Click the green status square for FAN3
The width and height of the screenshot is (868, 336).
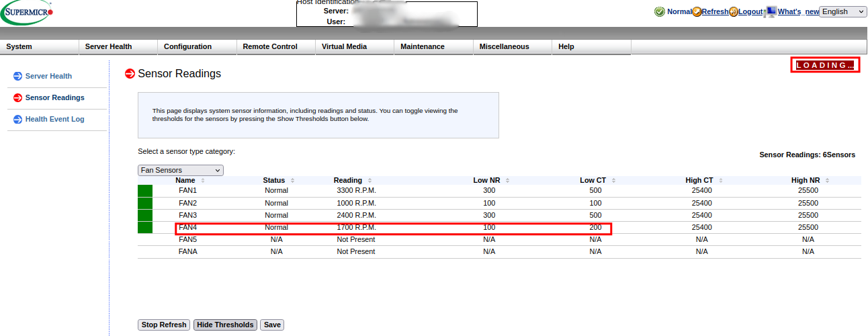[145, 215]
